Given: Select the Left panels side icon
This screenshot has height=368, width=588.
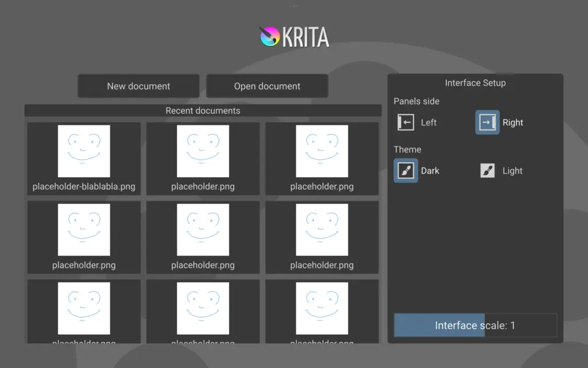Looking at the screenshot, I should coord(406,122).
